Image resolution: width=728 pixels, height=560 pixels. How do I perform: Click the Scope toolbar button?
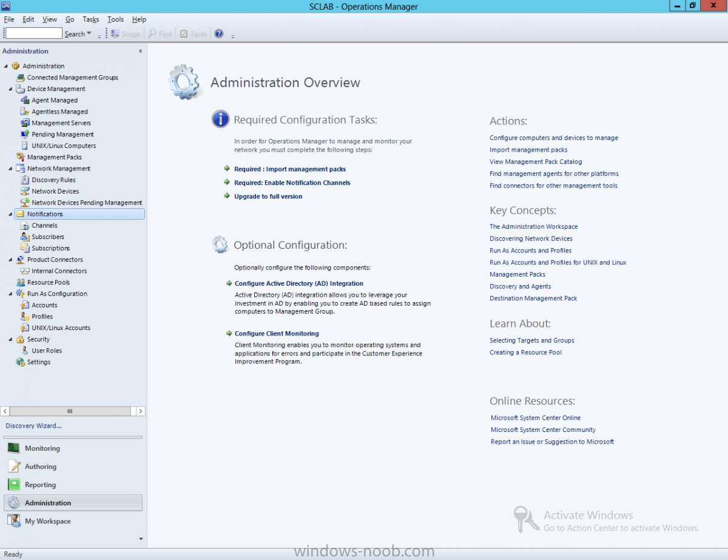click(x=126, y=34)
